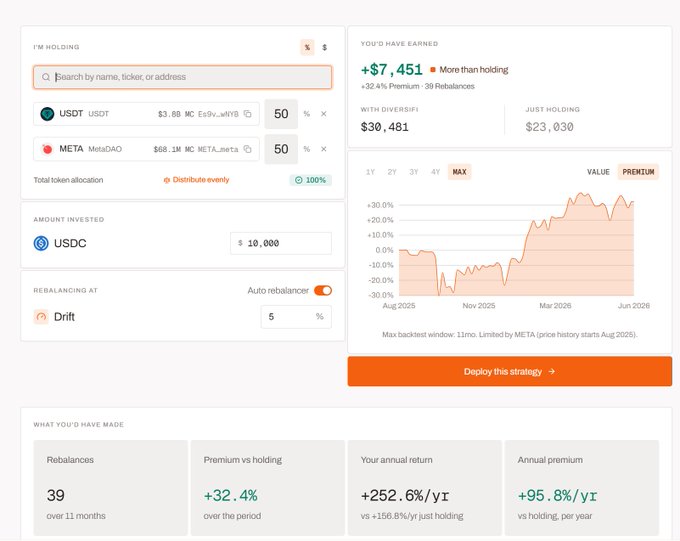This screenshot has width=680, height=541.
Task: Select the MAX chart range
Action: pos(460,172)
